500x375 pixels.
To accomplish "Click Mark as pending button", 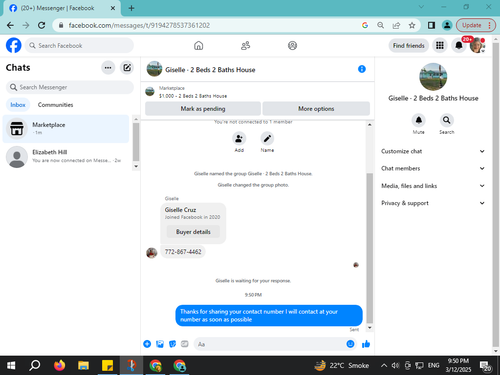I will [x=203, y=109].
